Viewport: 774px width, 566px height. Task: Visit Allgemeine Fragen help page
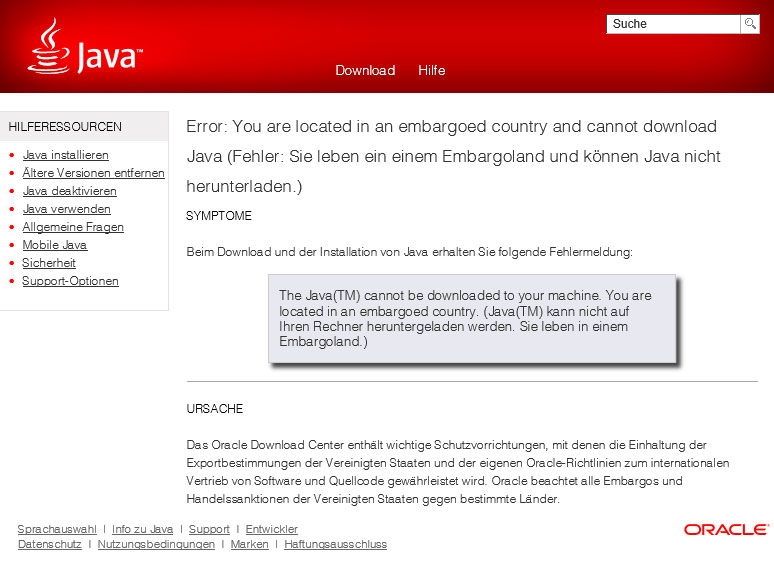click(x=73, y=227)
